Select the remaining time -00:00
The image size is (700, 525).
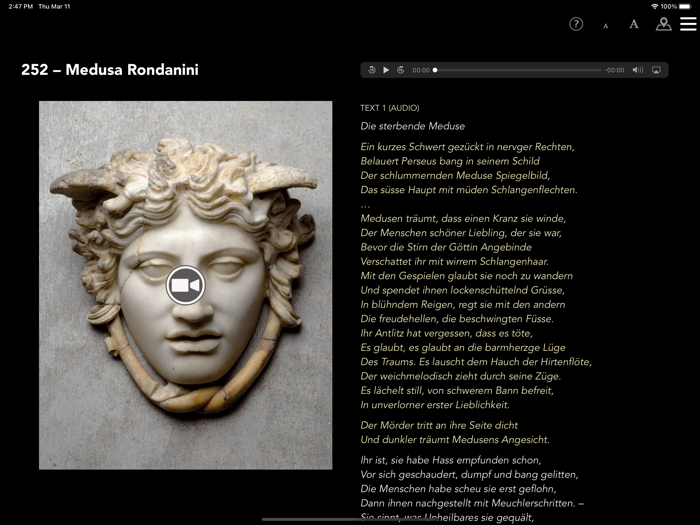coord(614,70)
